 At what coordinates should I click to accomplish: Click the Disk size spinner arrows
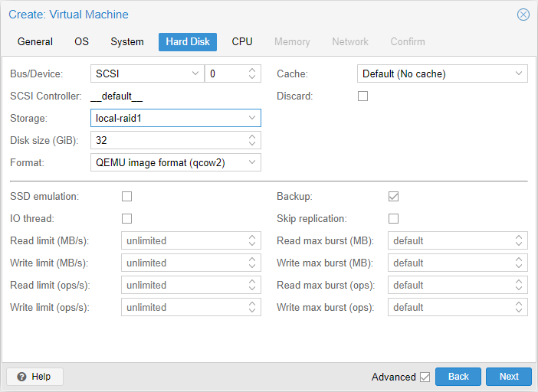coord(252,140)
